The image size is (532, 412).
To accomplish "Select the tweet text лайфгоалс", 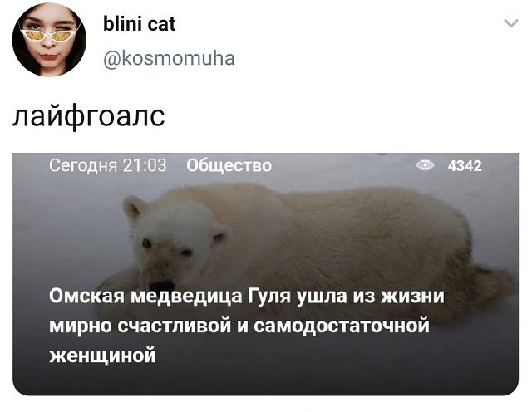I will click(89, 116).
